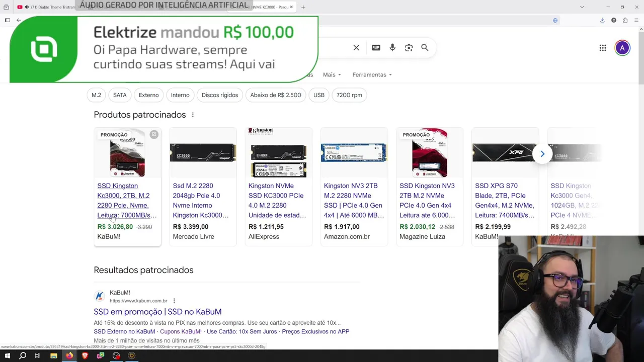The width and height of the screenshot is (644, 362).
Task: Start a voice search with microphone
Action: [x=392, y=48]
